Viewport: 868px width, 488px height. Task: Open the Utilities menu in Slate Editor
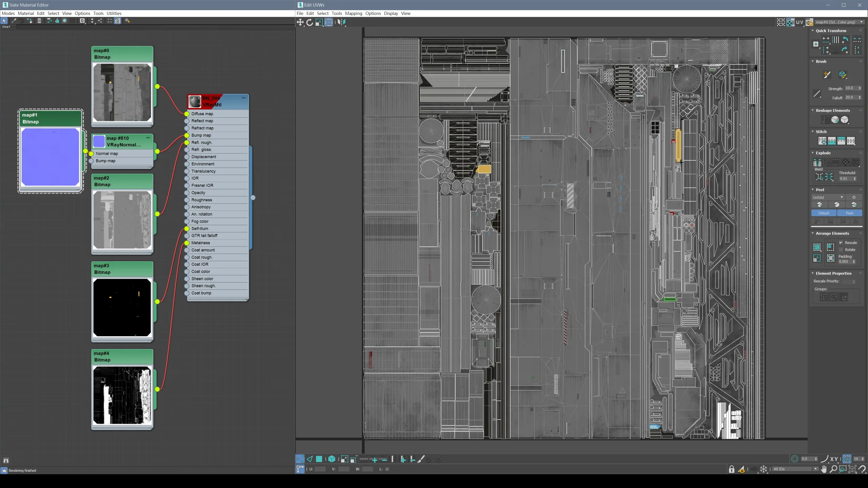coord(114,14)
